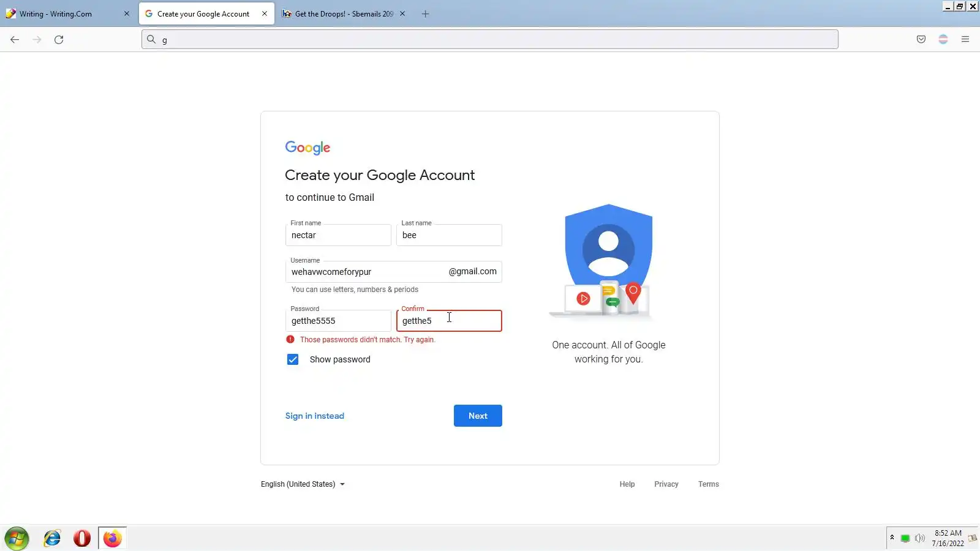Click the Show password label
This screenshot has width=980, height=551.
340,359
